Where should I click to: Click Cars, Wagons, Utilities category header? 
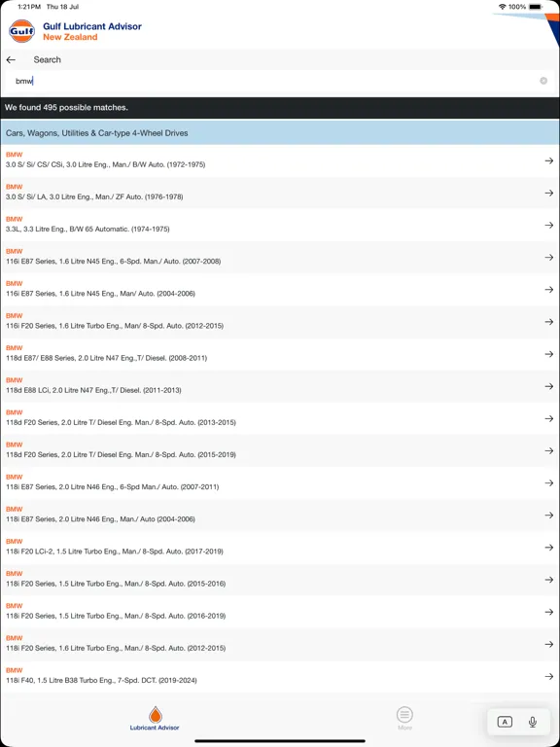pyautogui.click(x=280, y=133)
